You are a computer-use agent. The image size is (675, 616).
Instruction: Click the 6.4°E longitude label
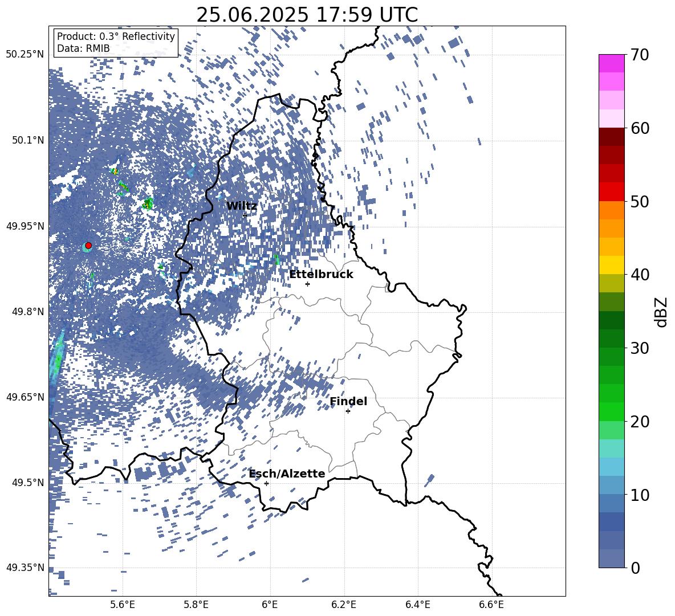(417, 605)
